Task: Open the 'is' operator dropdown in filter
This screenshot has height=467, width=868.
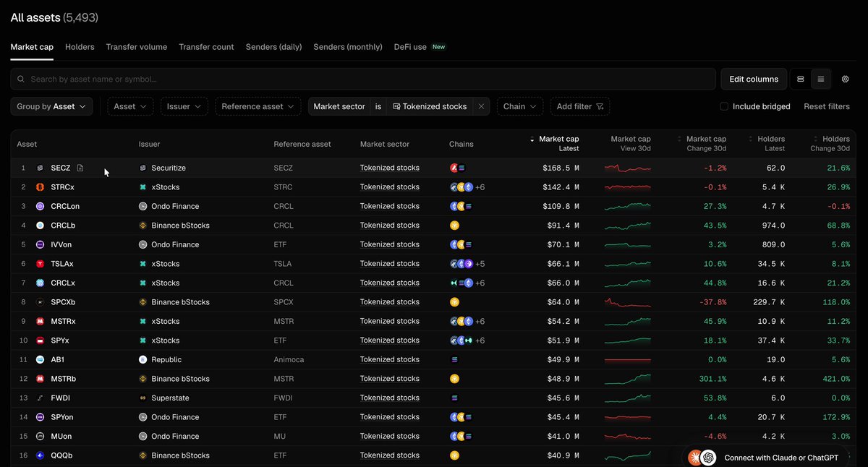Action: click(x=378, y=106)
